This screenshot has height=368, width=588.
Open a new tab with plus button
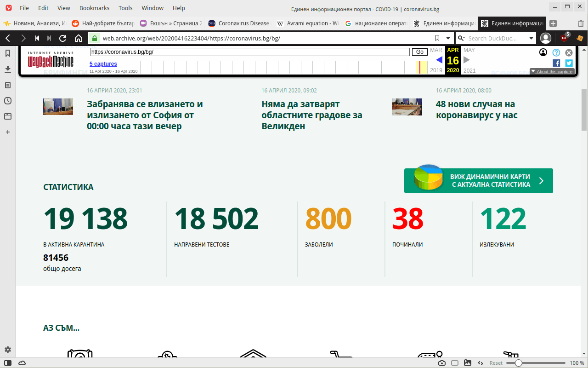coord(553,23)
